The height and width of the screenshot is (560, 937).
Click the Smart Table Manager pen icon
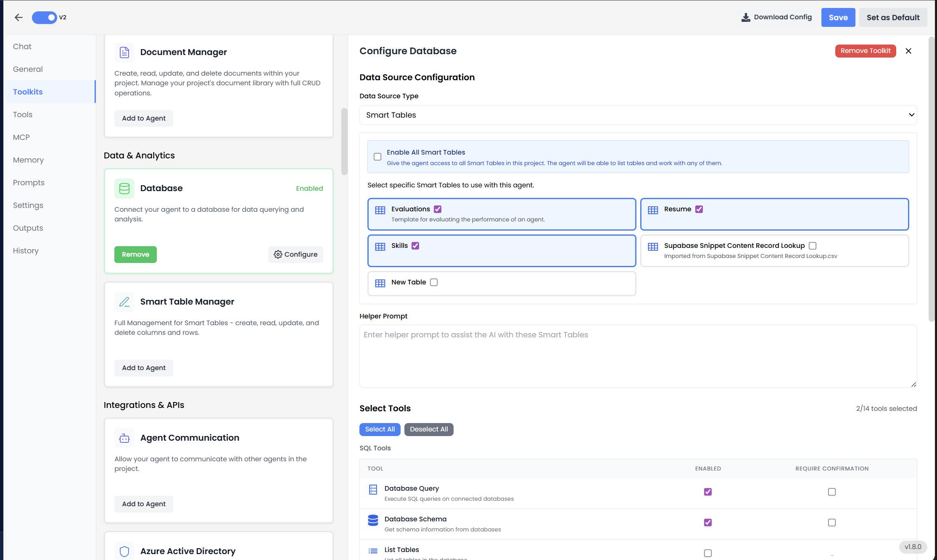pos(124,302)
